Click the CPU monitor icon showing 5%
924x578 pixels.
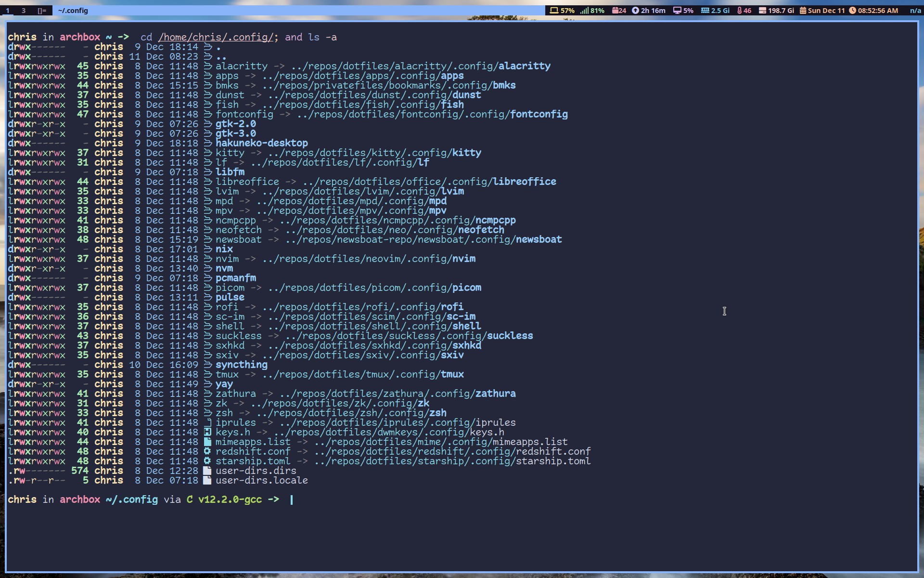pos(677,11)
